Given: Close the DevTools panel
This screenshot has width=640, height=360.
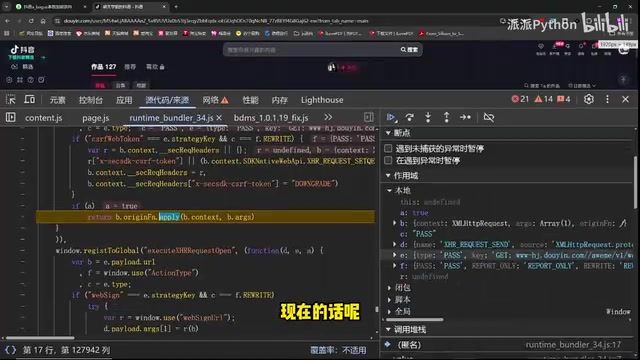Looking at the screenshot, I should (x=625, y=99).
